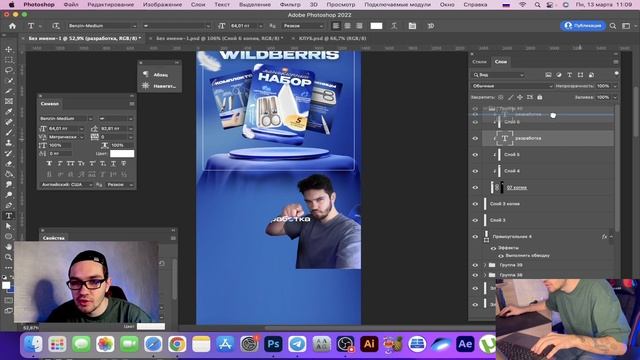Toggle layer filtering switch in Layers panel
Image resolution: width=640 pixels, height=360 pixels.
(616, 74)
